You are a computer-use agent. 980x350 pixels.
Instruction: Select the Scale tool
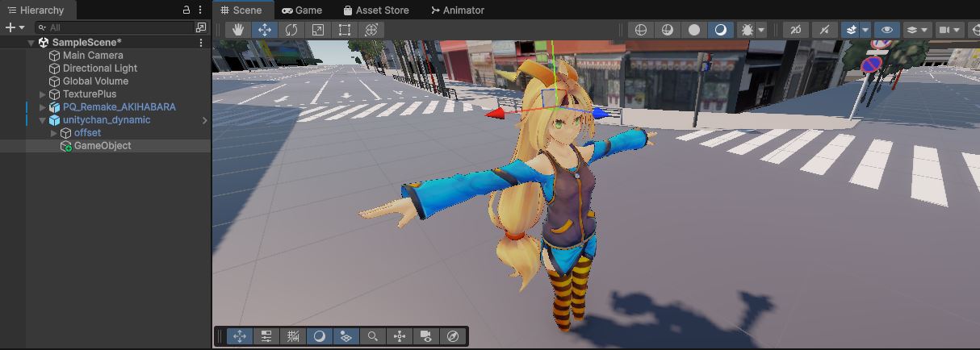[x=318, y=30]
